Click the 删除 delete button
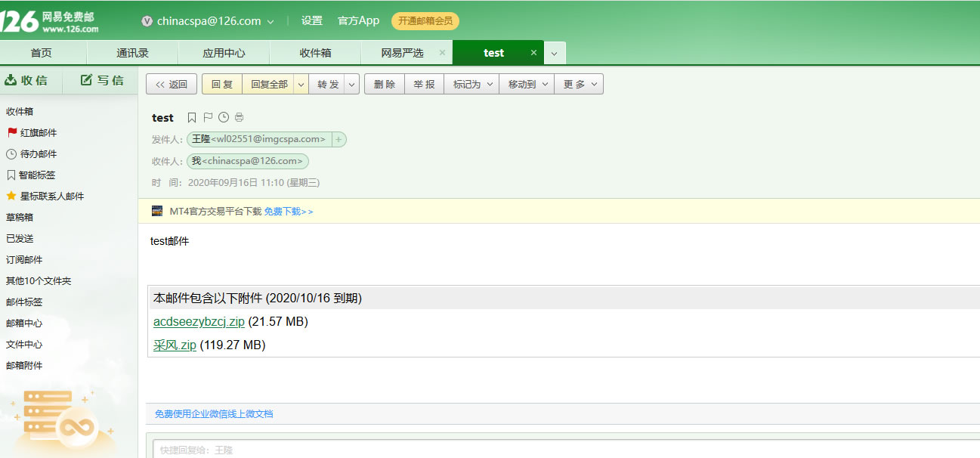 385,85
